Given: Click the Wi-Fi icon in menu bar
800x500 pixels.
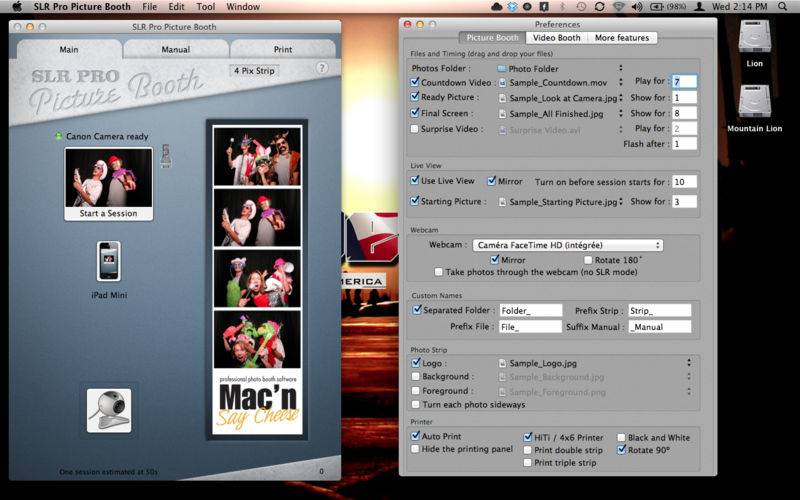Looking at the screenshot, I should [618, 7].
